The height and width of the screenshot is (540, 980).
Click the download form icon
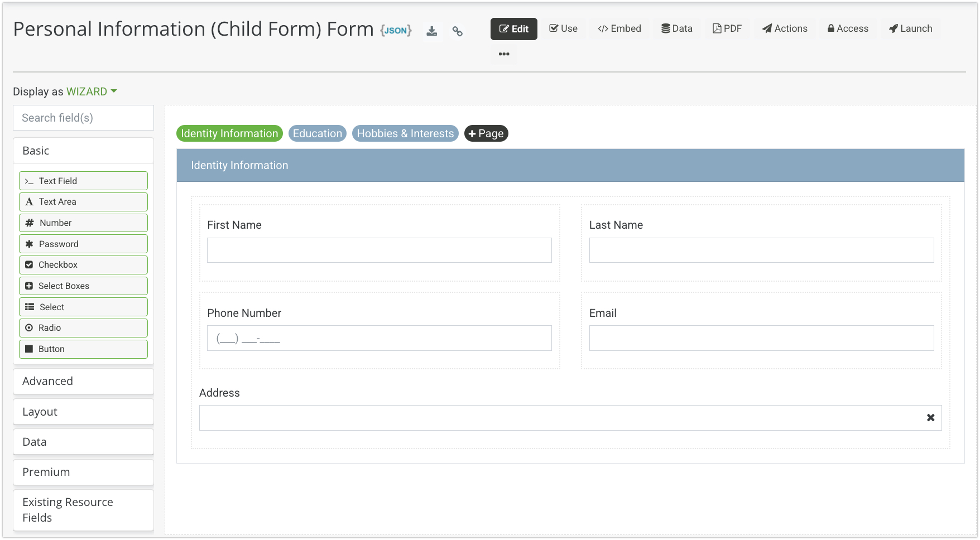[431, 31]
